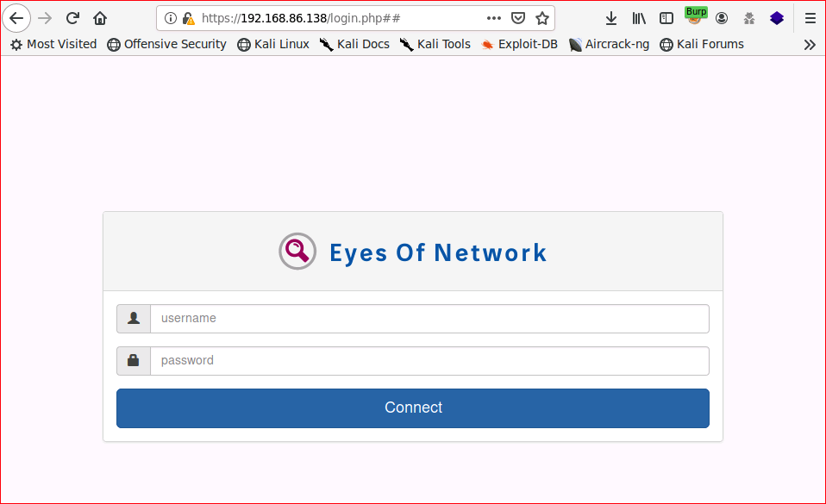Click the insecure connection lock warning icon
The height and width of the screenshot is (504, 826).
pos(188,19)
